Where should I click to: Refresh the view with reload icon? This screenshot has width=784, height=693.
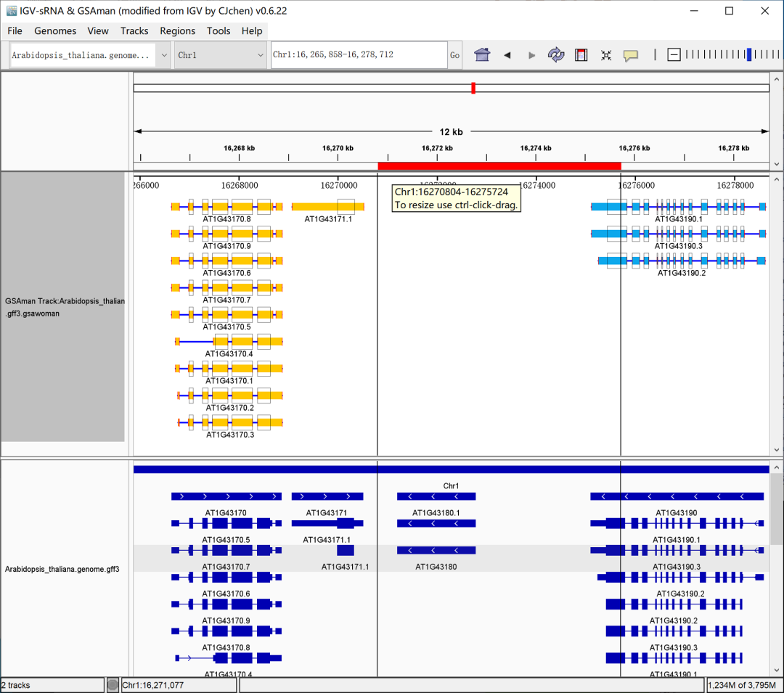556,55
